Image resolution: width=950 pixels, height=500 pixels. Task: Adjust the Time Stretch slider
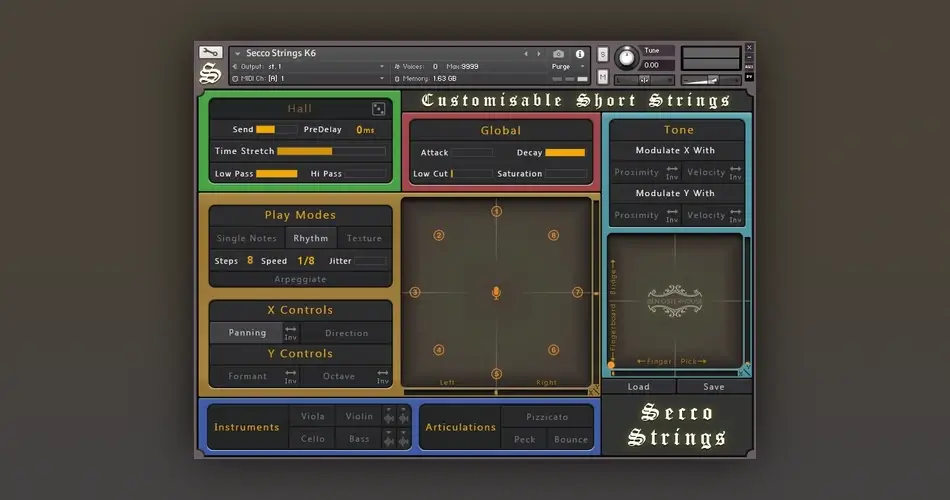point(331,151)
